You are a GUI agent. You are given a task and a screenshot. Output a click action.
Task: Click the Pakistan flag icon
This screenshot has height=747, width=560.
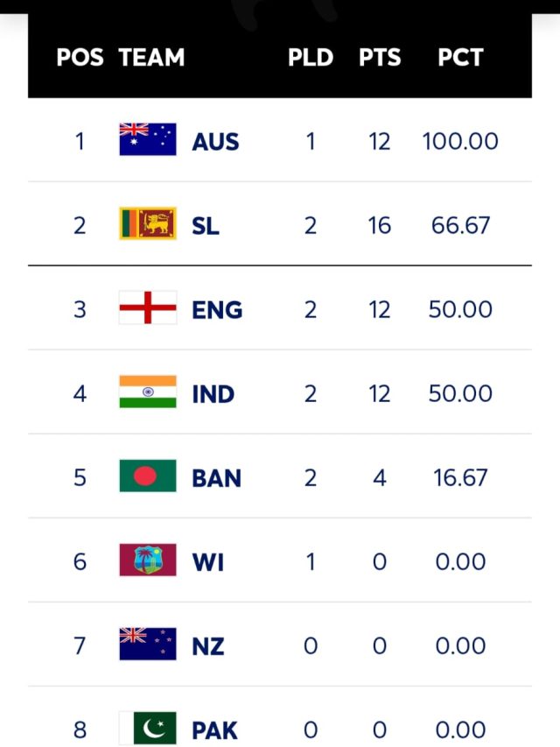point(148,728)
